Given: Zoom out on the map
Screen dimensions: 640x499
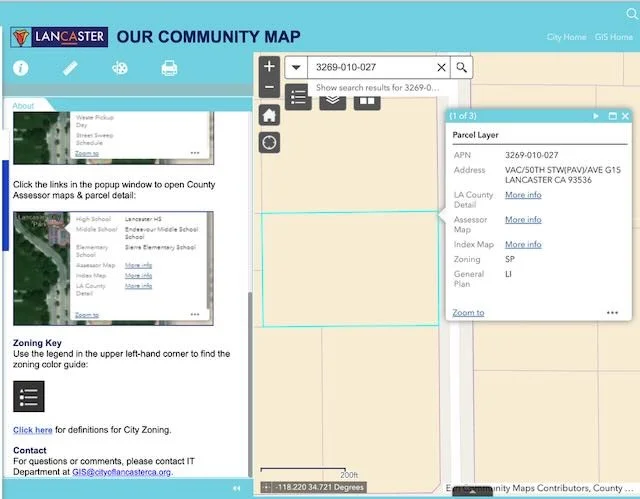Looking at the screenshot, I should click(x=268, y=88).
